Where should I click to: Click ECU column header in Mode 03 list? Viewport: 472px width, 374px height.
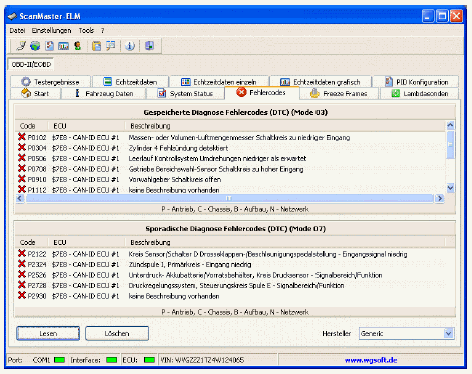point(87,126)
